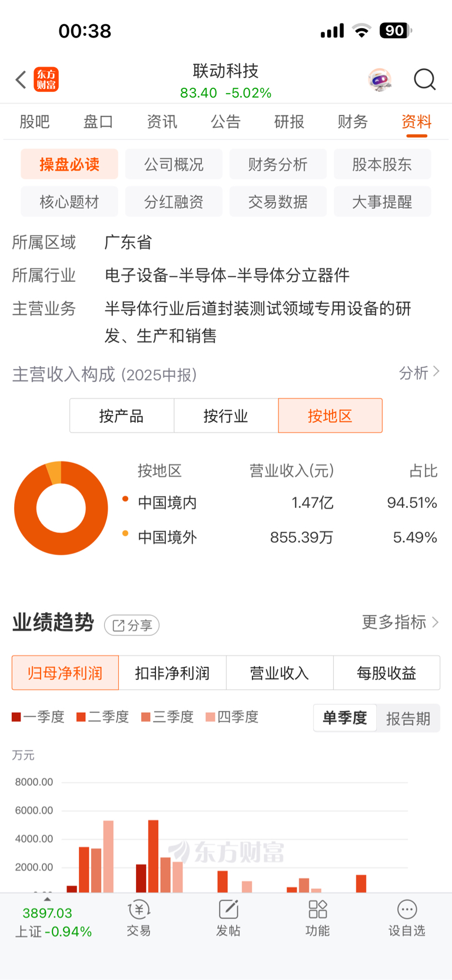Expand index bar showing 上证 3897.03

(48, 901)
